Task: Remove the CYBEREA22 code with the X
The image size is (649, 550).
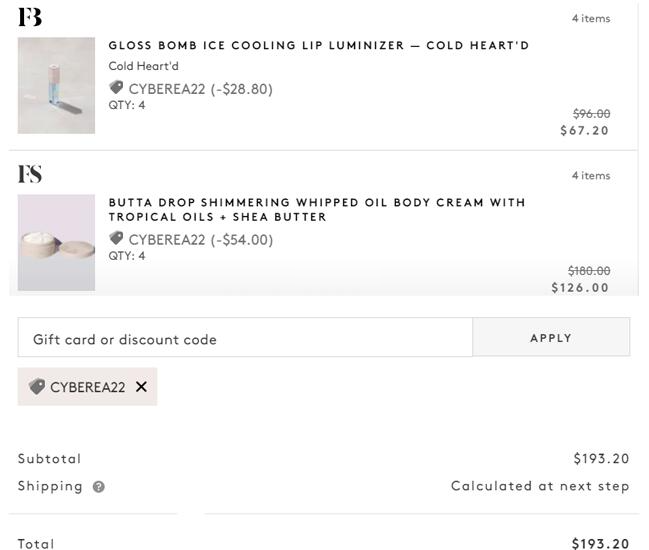Action: [141, 387]
